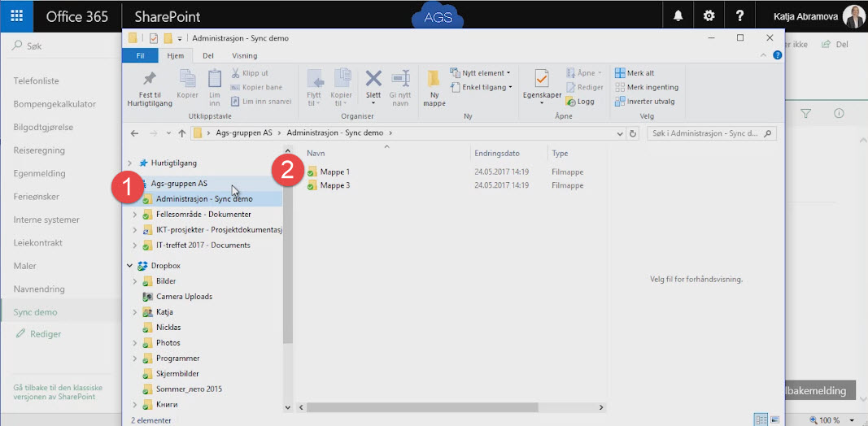This screenshot has width=868, height=426.
Task: Switch to the Visning ribbon tab
Action: pos(244,56)
